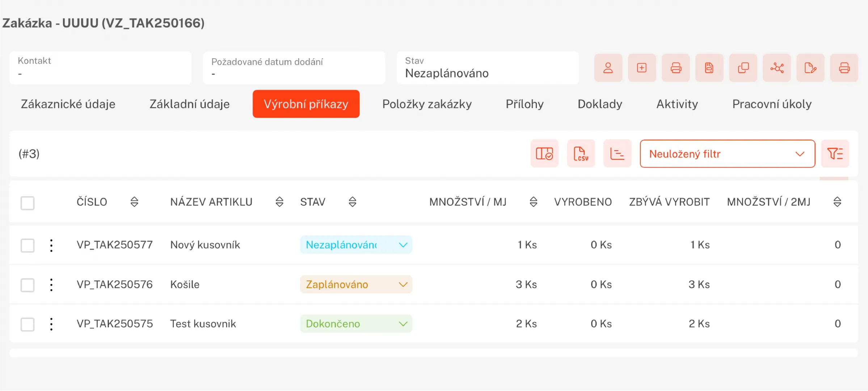Export table to CSV file

[581, 154]
